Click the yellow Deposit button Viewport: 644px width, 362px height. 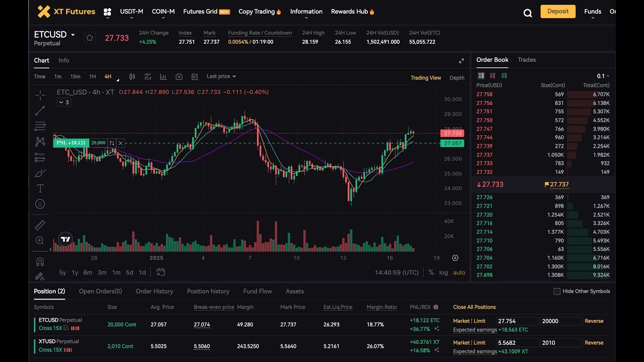pos(558,12)
